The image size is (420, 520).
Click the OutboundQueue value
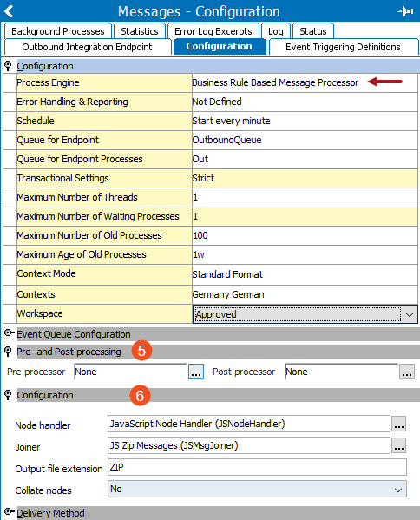coord(226,140)
